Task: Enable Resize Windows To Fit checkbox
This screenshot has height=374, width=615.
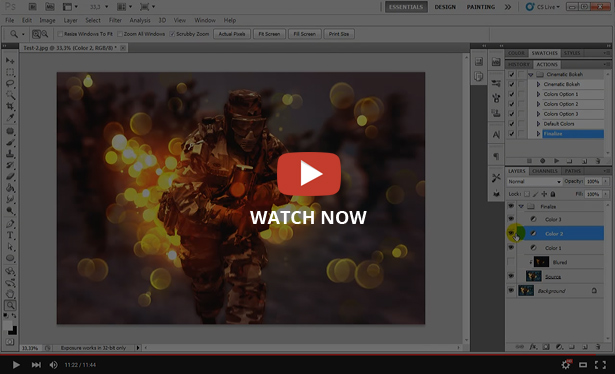Action: (x=60, y=34)
